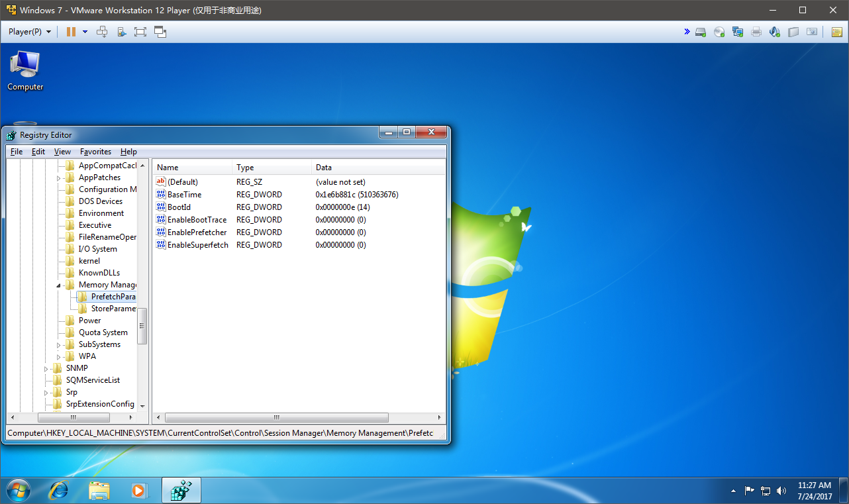
Task: Click BaseTime data 0x1e6b881c (510363676)
Action: click(x=357, y=194)
